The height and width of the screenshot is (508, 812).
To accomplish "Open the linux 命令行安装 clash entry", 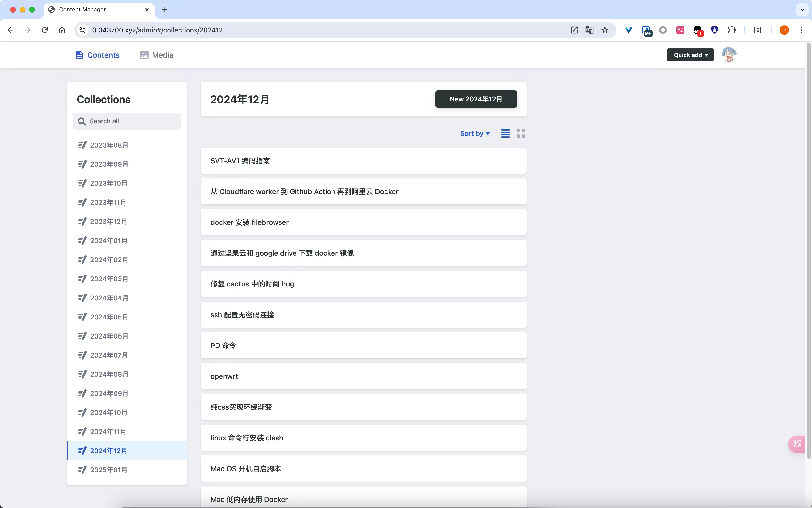I will tap(363, 438).
